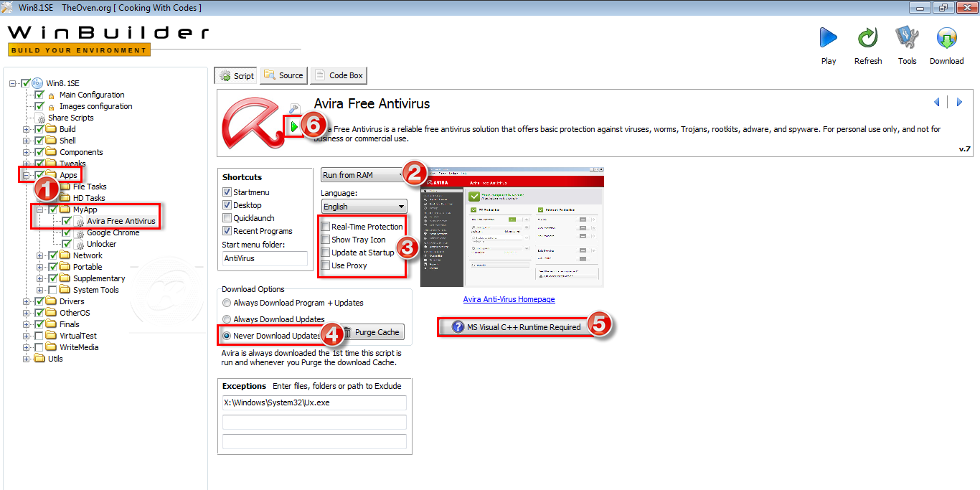Image resolution: width=980 pixels, height=490 pixels.
Task: Click the Drivers folder icon
Action: pyautogui.click(x=51, y=301)
